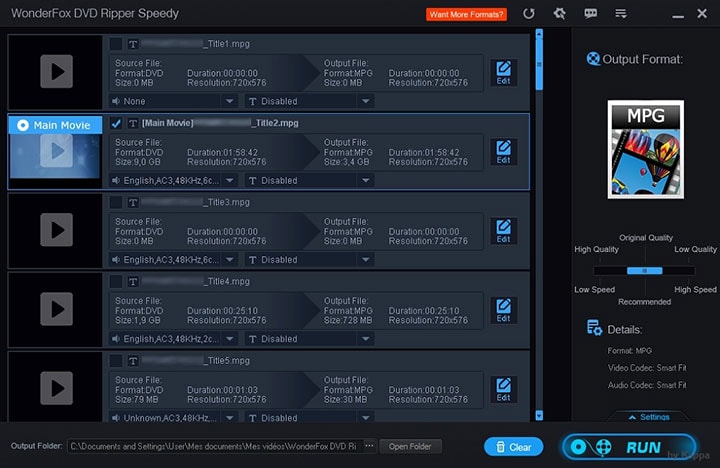Viewport: 720px width, 468px height.
Task: Check the Title4.mpg checkbox
Action: (x=116, y=282)
